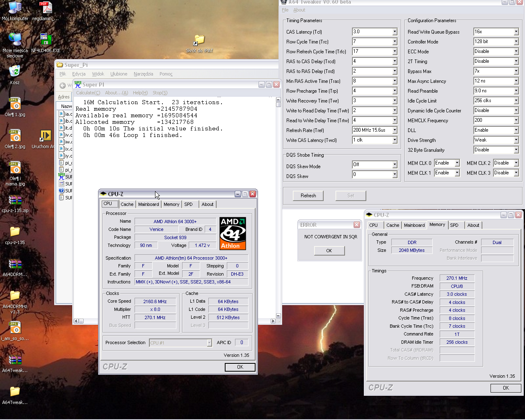
Task: Click OK in the CPU-Z CPU window
Action: (x=240, y=367)
